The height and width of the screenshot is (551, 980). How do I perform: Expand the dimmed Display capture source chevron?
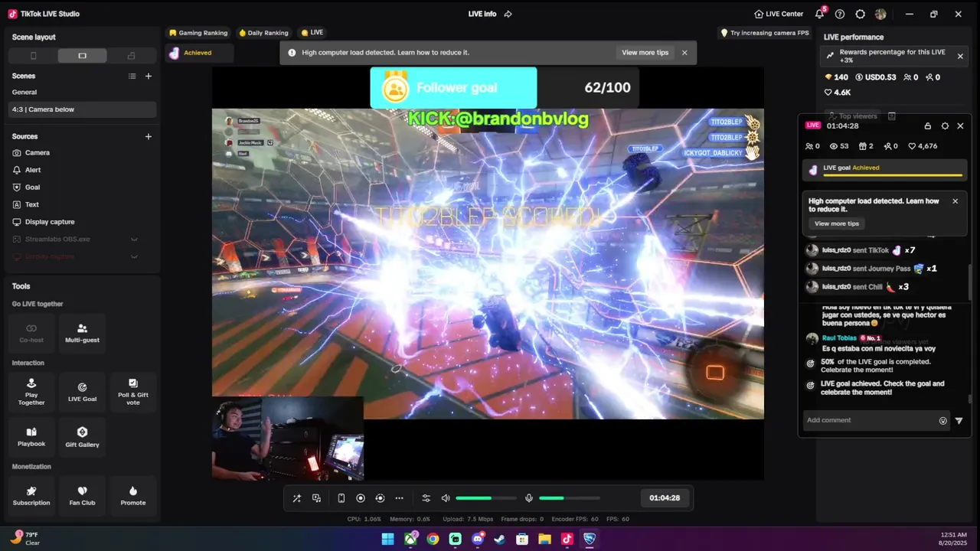[x=134, y=256]
